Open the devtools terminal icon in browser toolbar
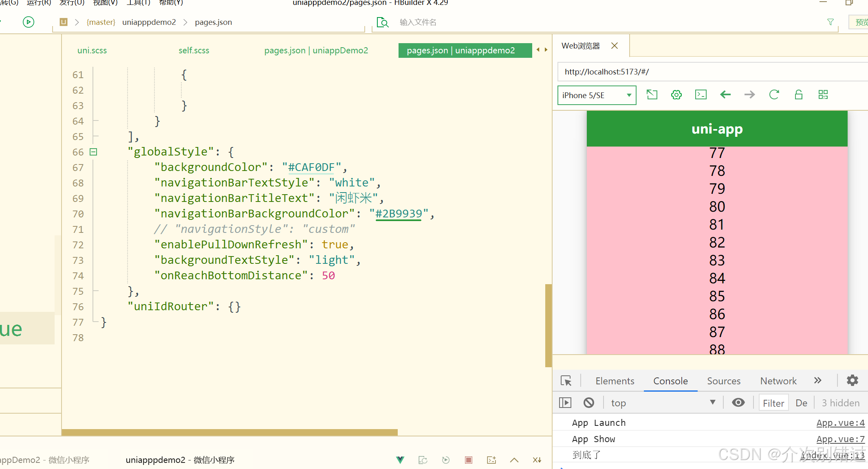Screen dimensions: 868x469 pyautogui.click(x=701, y=95)
